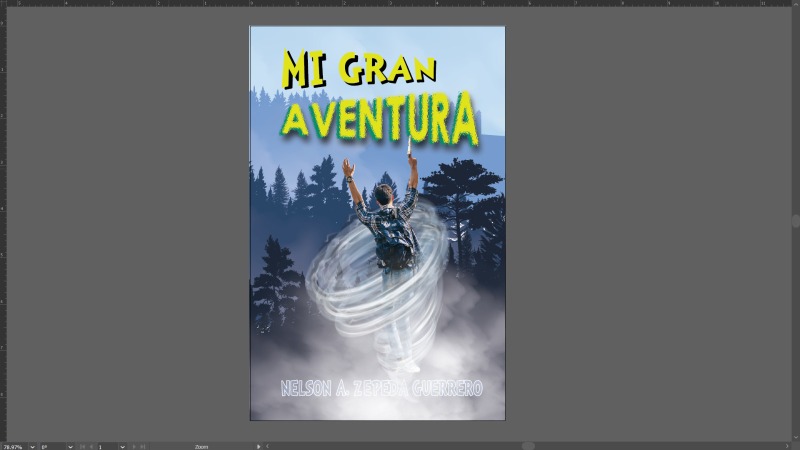
Task: Open the status bar options arrow
Action: 259,446
